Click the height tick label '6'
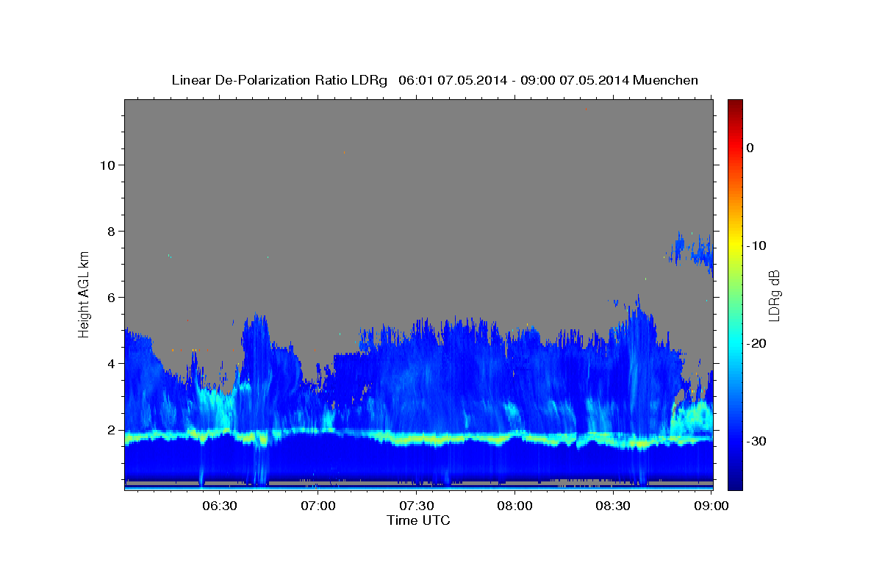This screenshot has width=882, height=588. (x=111, y=297)
